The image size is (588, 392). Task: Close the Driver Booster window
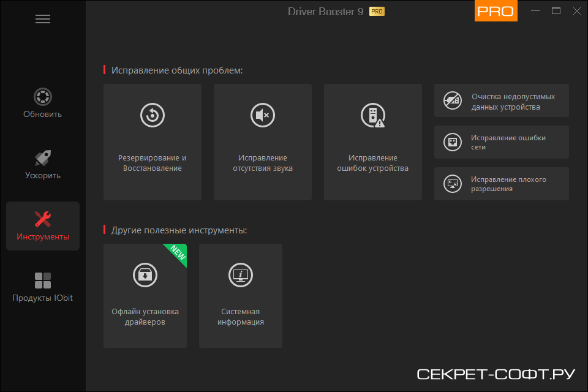tap(577, 11)
